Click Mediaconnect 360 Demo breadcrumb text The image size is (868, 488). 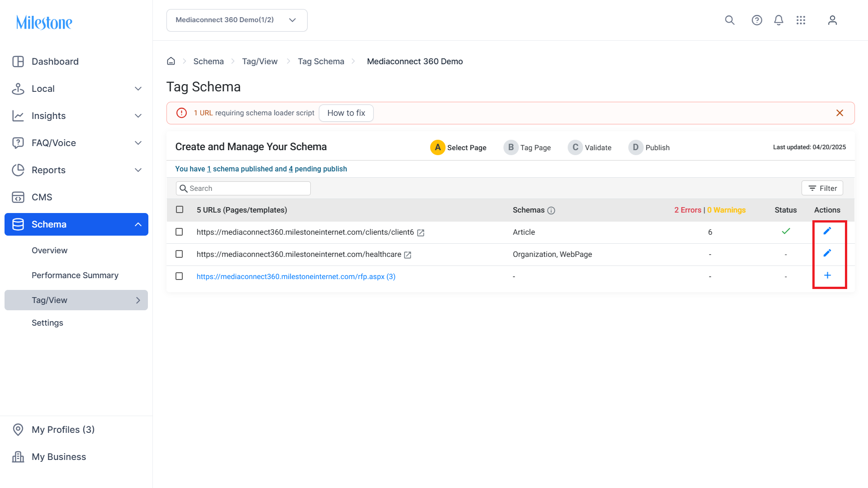tap(415, 61)
